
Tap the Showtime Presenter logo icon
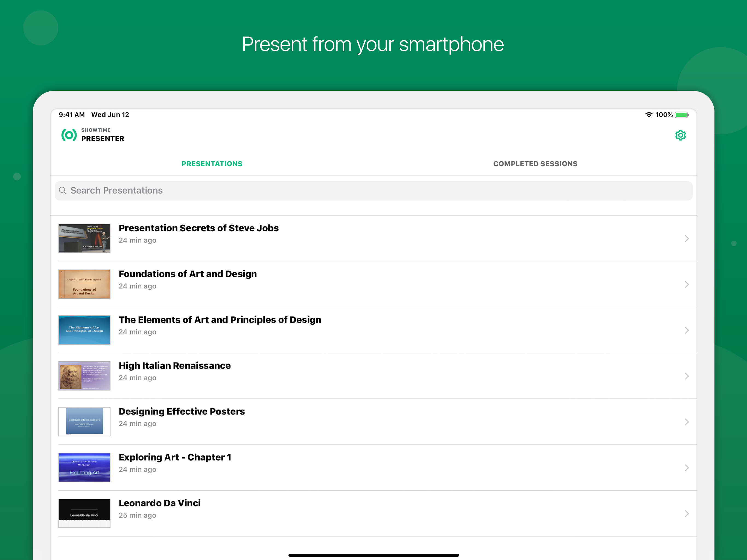click(69, 135)
